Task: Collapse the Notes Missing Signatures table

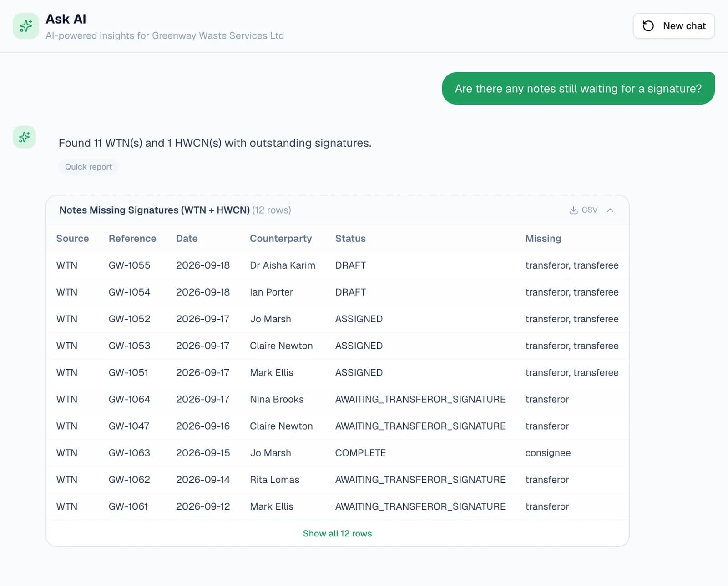Action: pos(610,210)
